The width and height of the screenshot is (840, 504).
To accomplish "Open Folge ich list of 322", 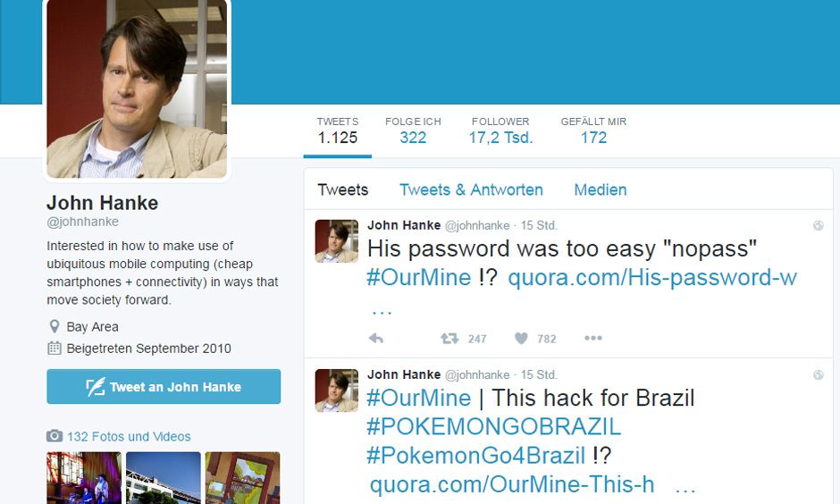I will coord(413,131).
